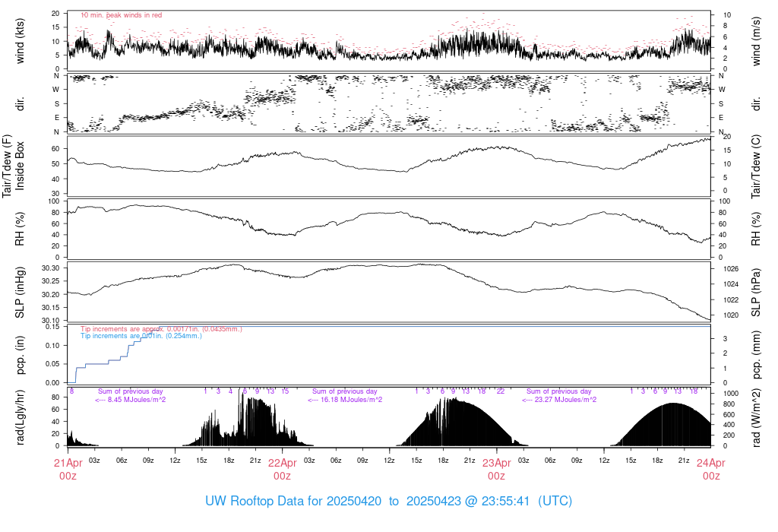Screen dimensions: 778x532
Task: Select the 'wind (kts)' axis label
Action: (20, 41)
